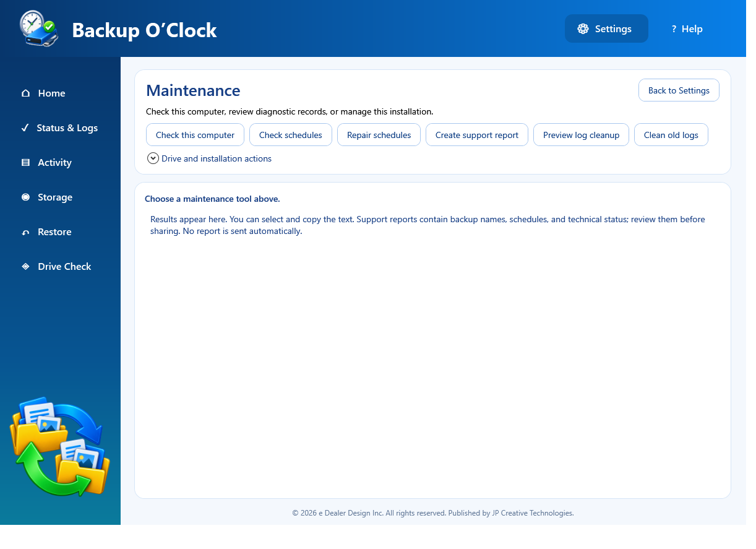Click the Back to Settings button
Viewport: 756px width, 549px height.
(x=679, y=90)
